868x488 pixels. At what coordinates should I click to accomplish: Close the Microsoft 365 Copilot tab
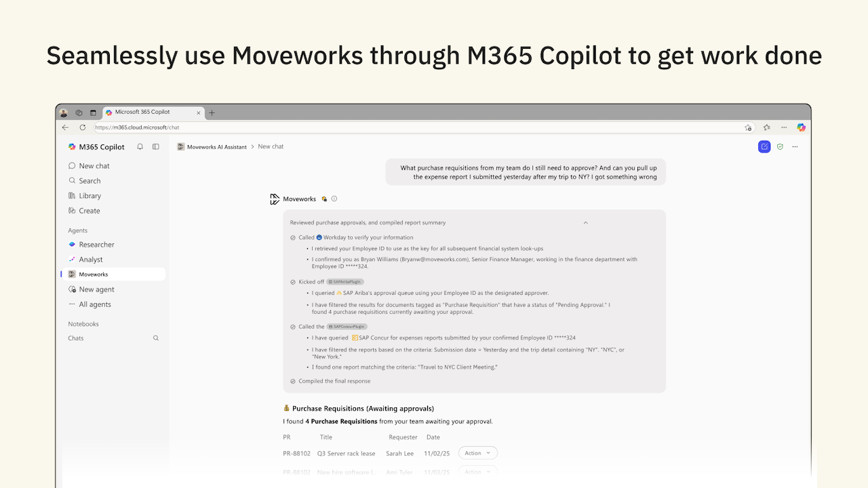[198, 113]
